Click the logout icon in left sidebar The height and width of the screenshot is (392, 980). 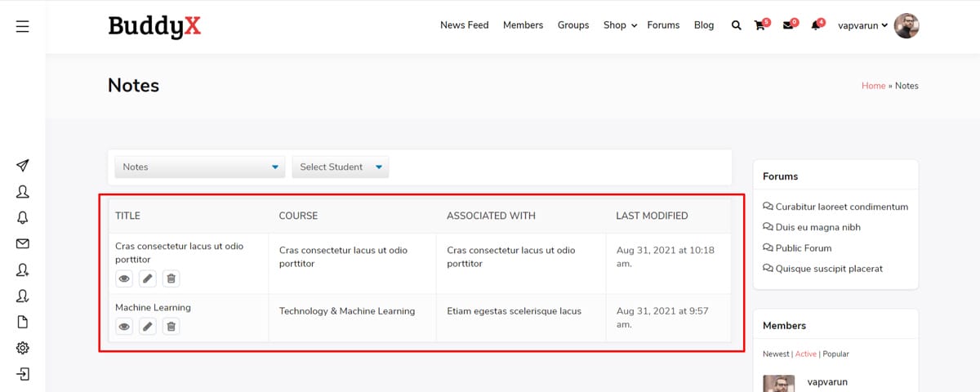point(23,374)
